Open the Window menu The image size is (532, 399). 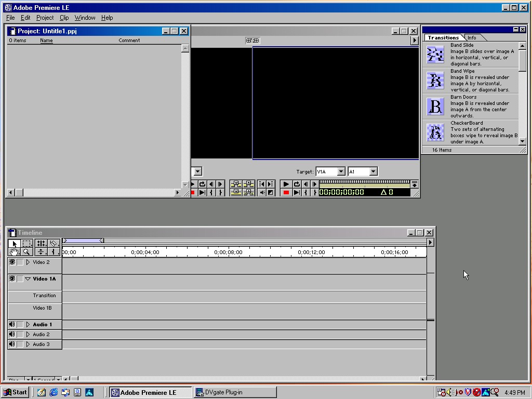[x=85, y=18]
